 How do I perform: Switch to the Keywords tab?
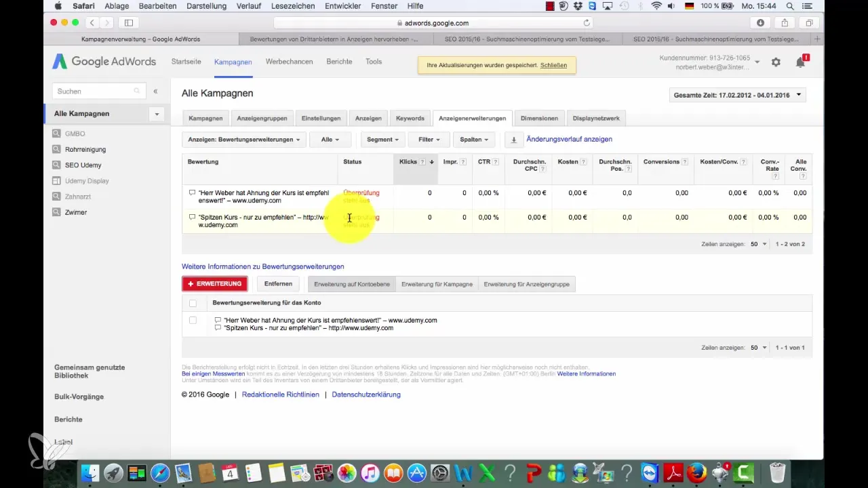[x=410, y=118]
